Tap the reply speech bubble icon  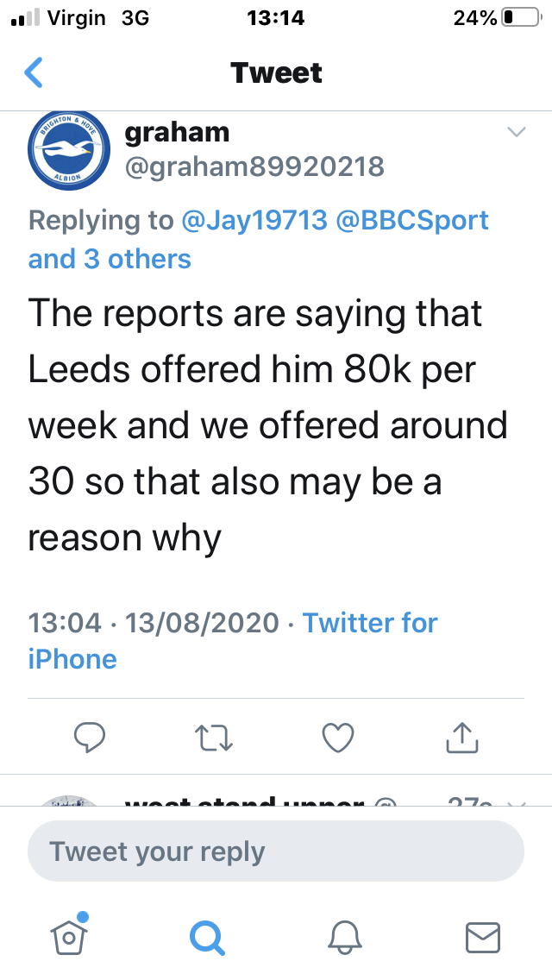[x=90, y=738]
